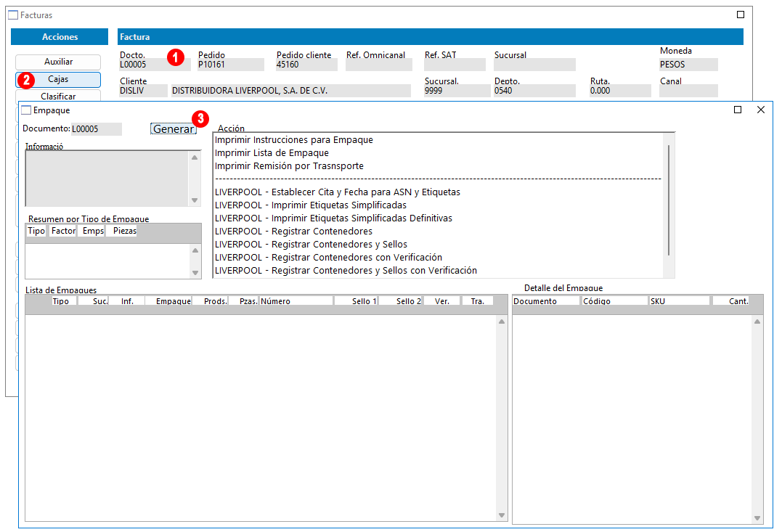The width and height of the screenshot is (782, 532).
Task: Click the Emps column header
Action: tap(92, 231)
